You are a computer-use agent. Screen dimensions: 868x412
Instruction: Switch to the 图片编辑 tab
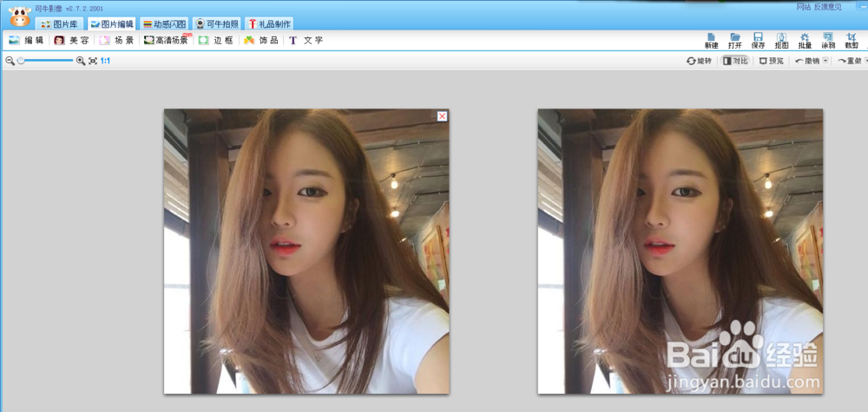click(x=111, y=23)
